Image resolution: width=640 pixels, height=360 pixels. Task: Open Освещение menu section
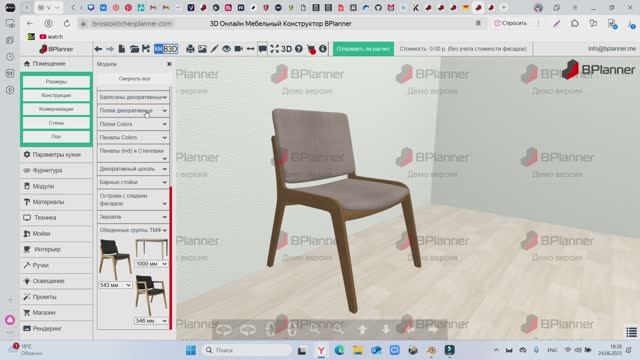coord(56,281)
